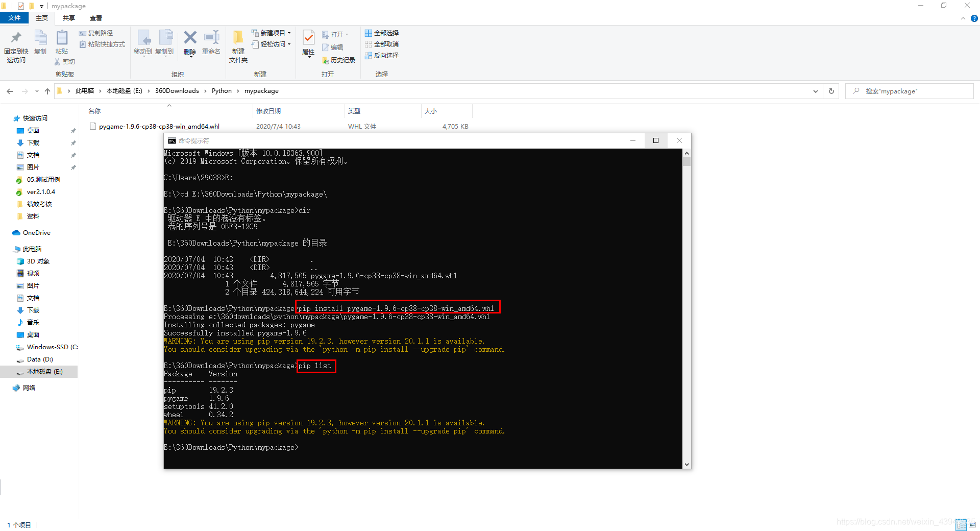Open recent locations dropdown arrow
Image resolution: width=980 pixels, height=531 pixels.
pyautogui.click(x=37, y=91)
